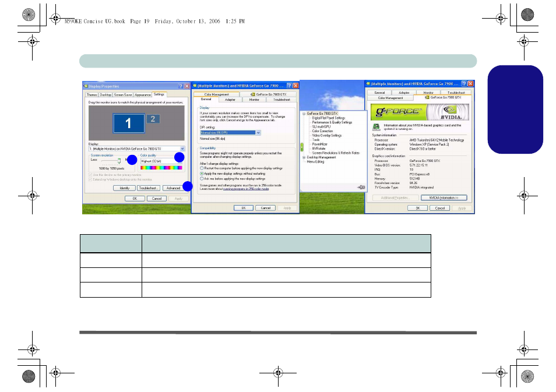Switch to the Screen Saver tab

pos(123,94)
